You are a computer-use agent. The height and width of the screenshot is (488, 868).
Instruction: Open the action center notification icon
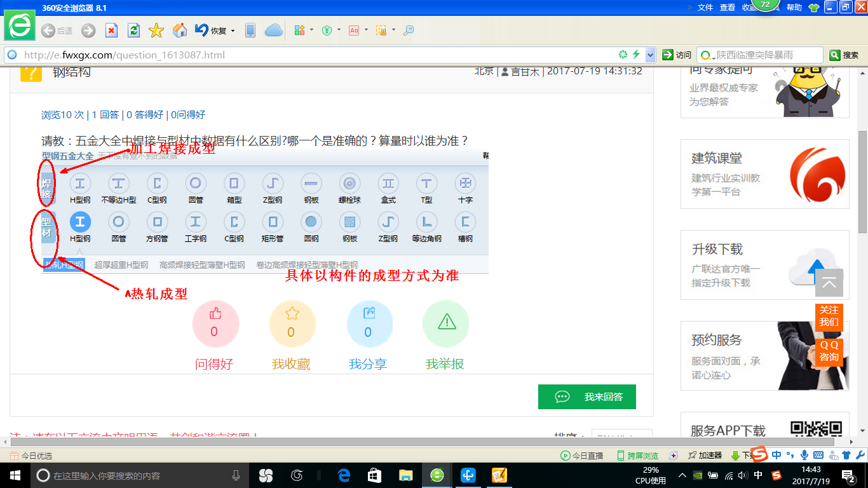[848, 475]
